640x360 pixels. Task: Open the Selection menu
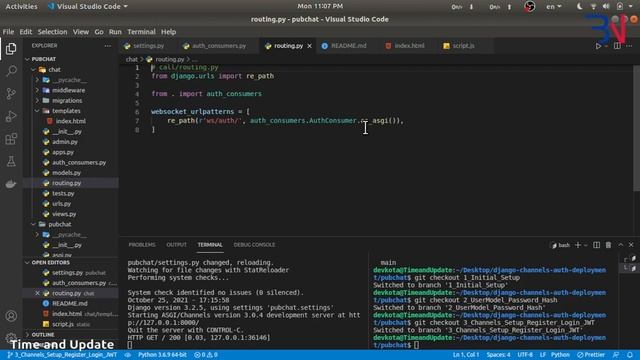pos(52,32)
